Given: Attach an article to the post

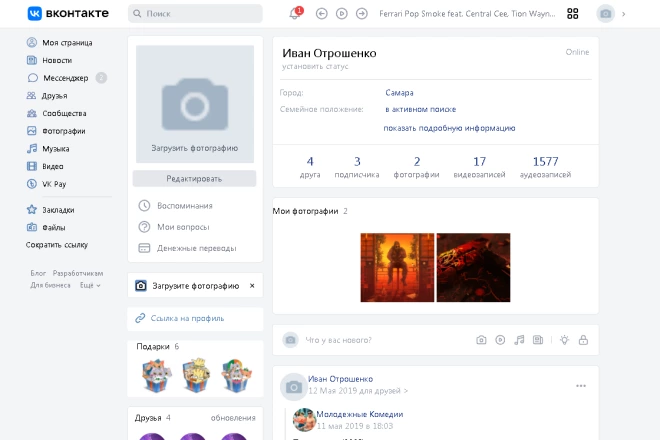Looking at the screenshot, I should [538, 340].
